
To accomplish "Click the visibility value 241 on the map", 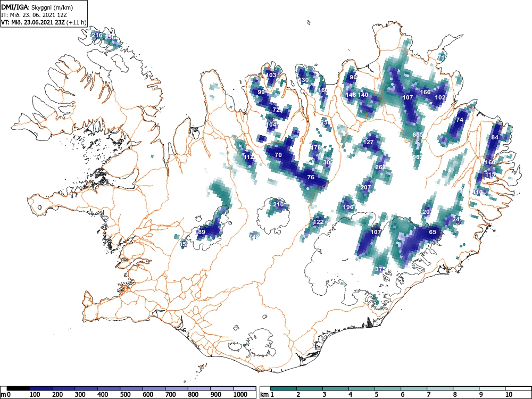I will coord(458,220).
